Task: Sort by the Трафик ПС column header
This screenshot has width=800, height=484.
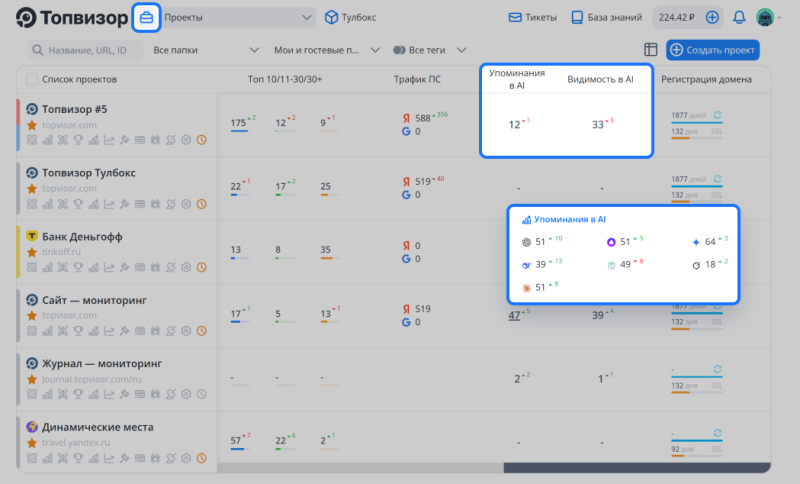Action: [417, 79]
